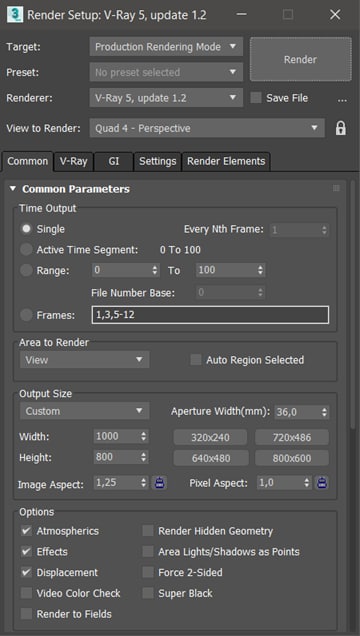Viewport: 360px width, 636px height.
Task: Switch to the Settings tab
Action: 158,161
